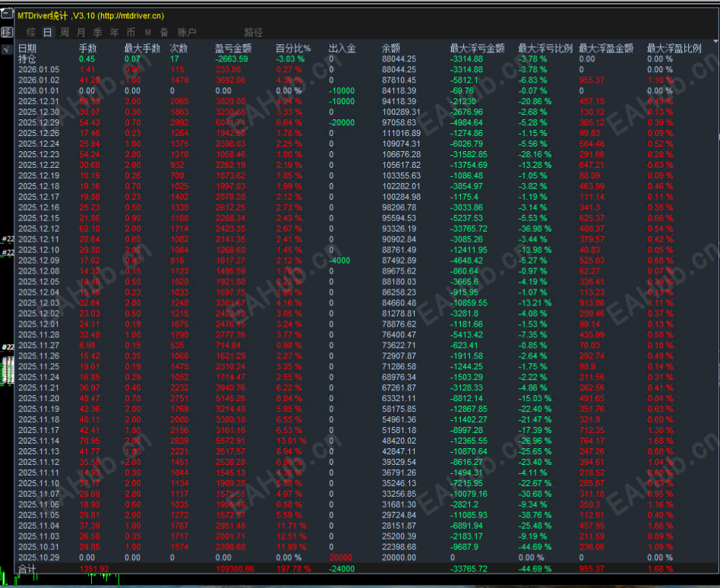Switch to the 综 summary tab
Image resolution: width=720 pixels, height=588 pixels.
tap(31, 32)
